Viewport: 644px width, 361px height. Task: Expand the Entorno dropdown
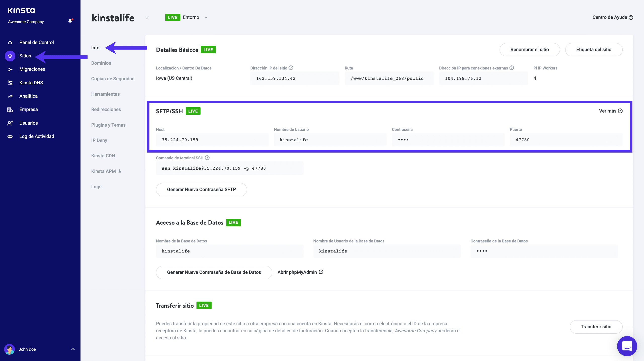pyautogui.click(x=206, y=17)
